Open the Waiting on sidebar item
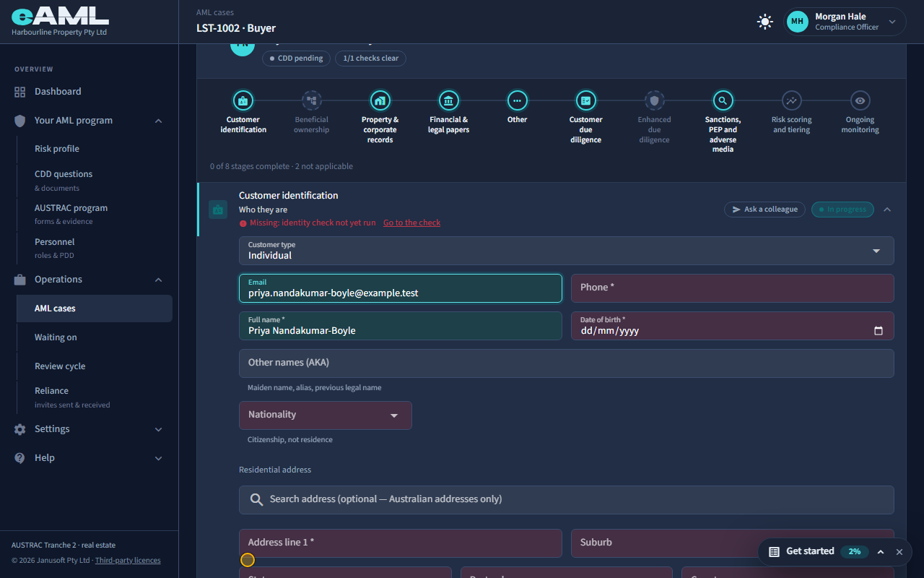This screenshot has height=578, width=924. 95,337
